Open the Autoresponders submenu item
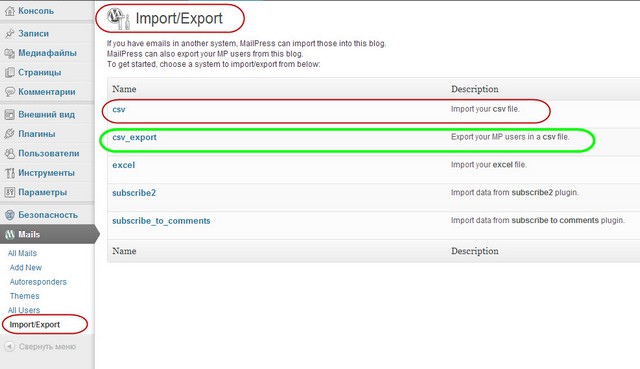Viewport: 640px width, 369px height. (38, 282)
